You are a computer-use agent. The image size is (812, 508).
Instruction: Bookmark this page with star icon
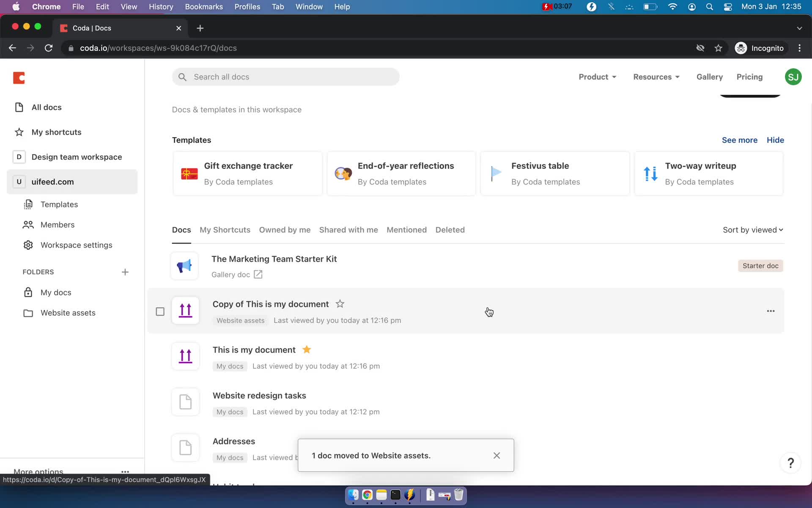click(x=718, y=48)
